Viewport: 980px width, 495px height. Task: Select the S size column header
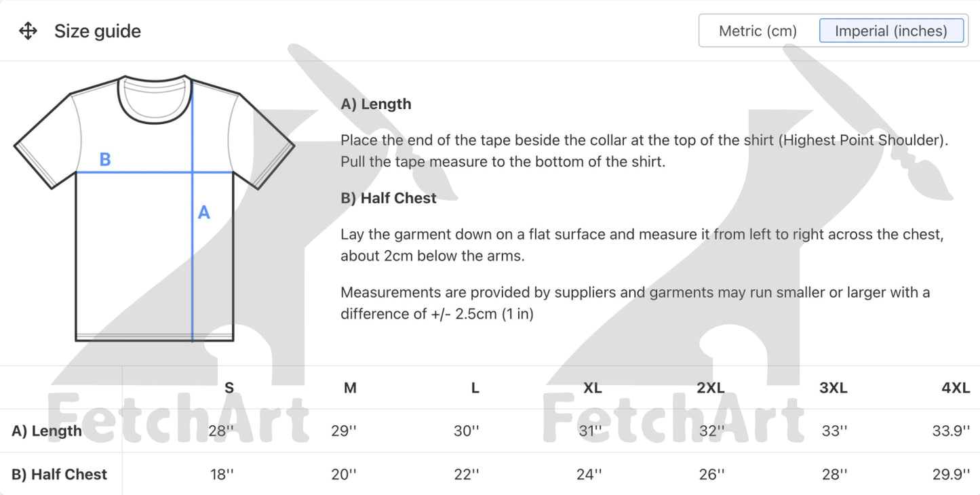[x=229, y=388]
